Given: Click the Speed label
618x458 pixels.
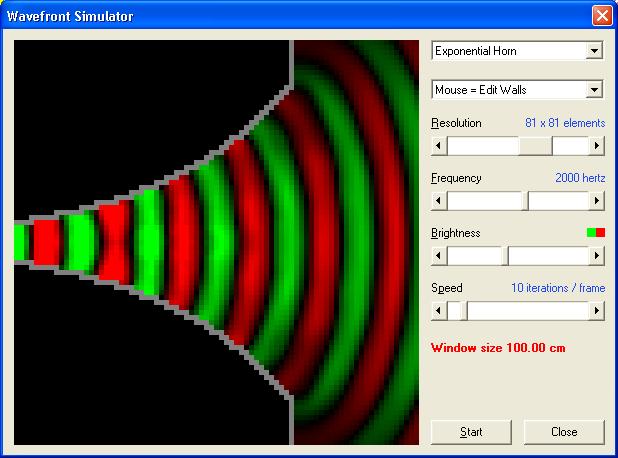Looking at the screenshot, I should [447, 288].
